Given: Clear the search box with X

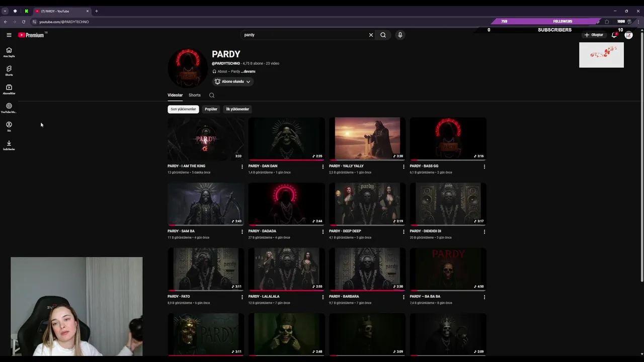Looking at the screenshot, I should tap(371, 35).
